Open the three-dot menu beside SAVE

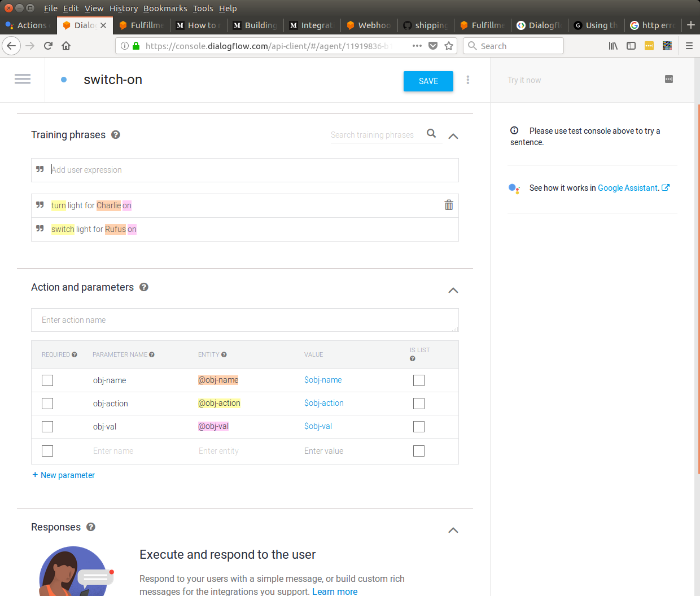468,80
